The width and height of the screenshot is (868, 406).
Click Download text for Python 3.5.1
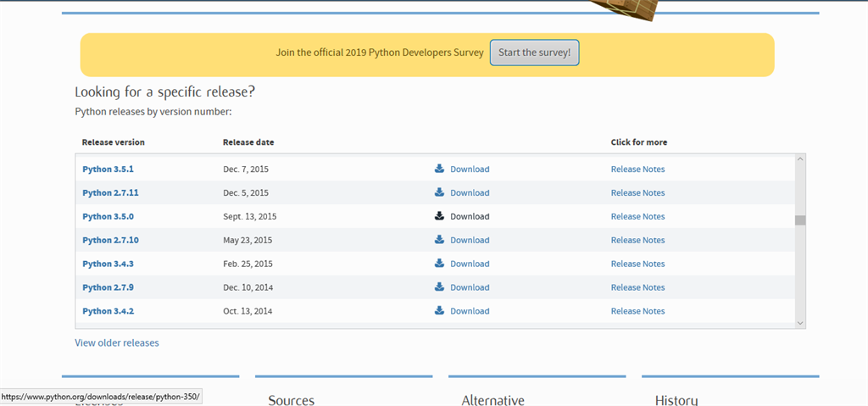pyautogui.click(x=470, y=169)
